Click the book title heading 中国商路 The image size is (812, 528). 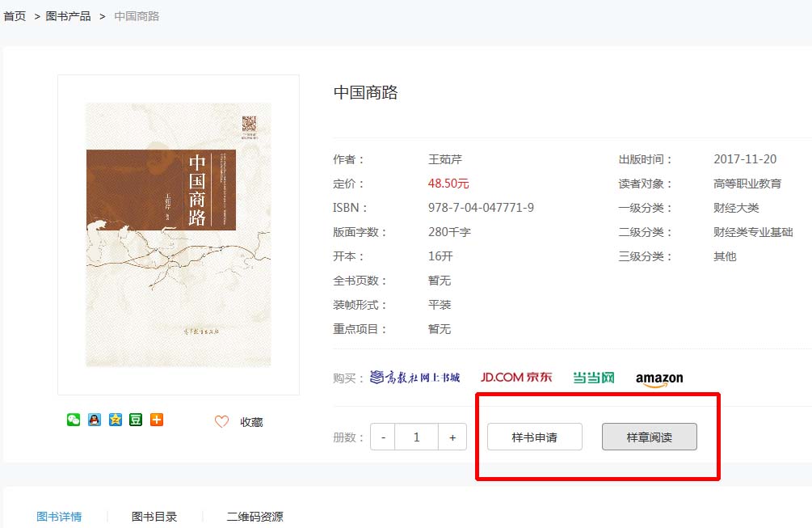[x=366, y=92]
